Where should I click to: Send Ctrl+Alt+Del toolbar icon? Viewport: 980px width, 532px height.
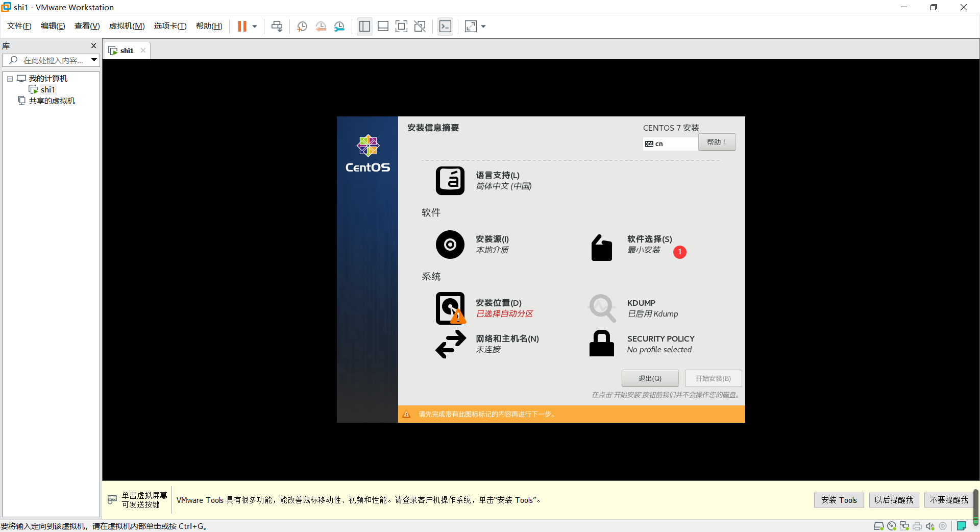coord(277,27)
